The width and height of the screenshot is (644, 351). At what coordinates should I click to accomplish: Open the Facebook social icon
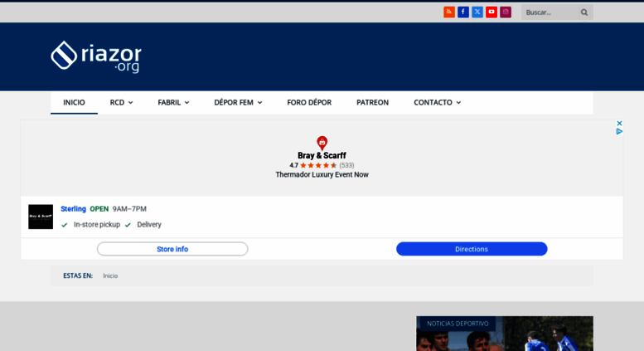pos(462,12)
